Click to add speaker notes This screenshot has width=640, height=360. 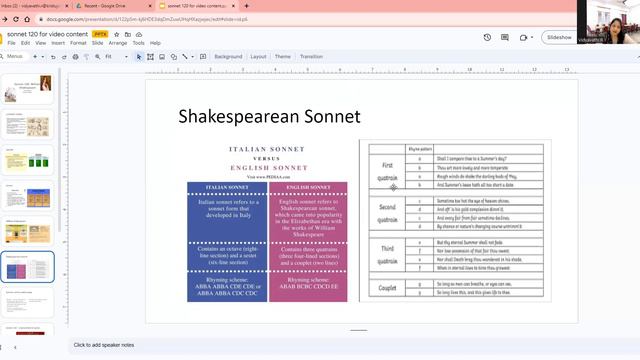click(104, 345)
